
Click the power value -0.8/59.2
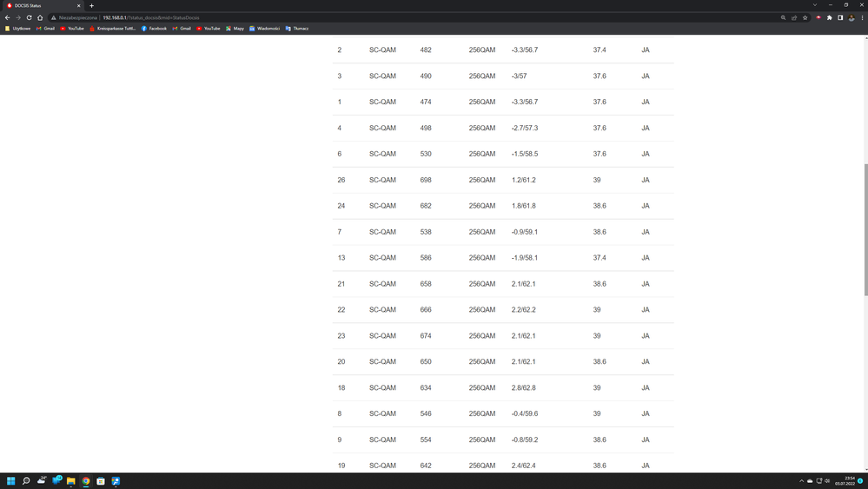(525, 439)
